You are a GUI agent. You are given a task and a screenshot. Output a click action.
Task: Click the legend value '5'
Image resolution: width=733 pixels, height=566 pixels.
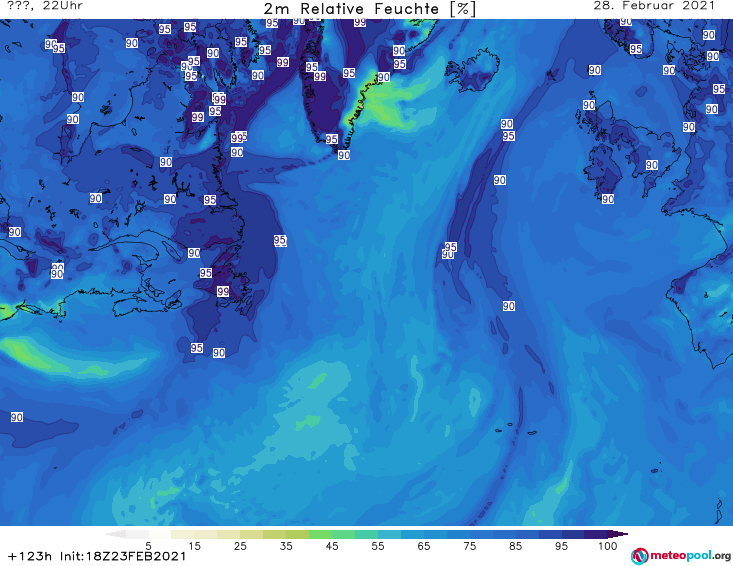pos(148,546)
